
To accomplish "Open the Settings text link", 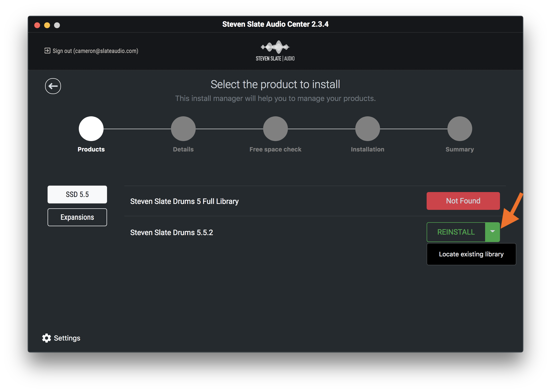I will [x=67, y=338].
